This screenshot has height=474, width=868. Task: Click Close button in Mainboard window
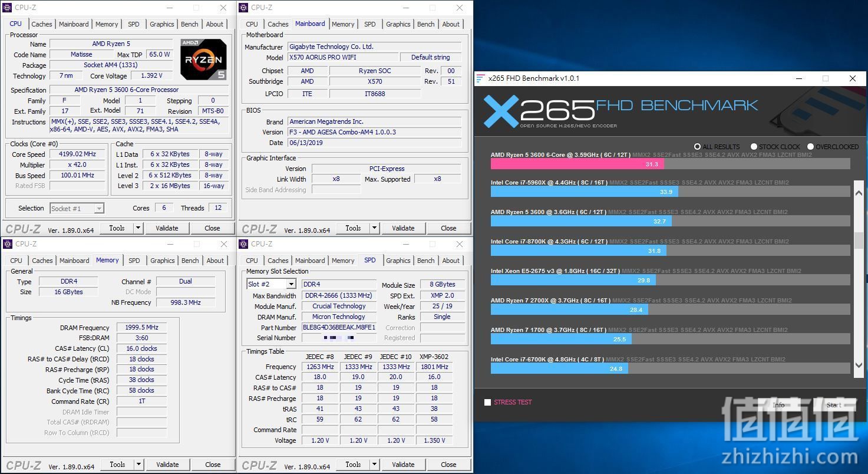click(x=448, y=228)
